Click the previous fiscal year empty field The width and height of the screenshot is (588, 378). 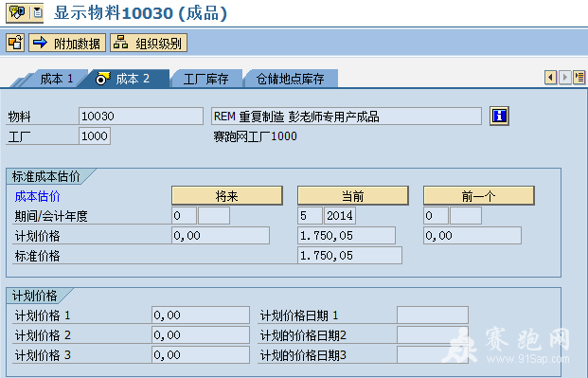click(466, 215)
